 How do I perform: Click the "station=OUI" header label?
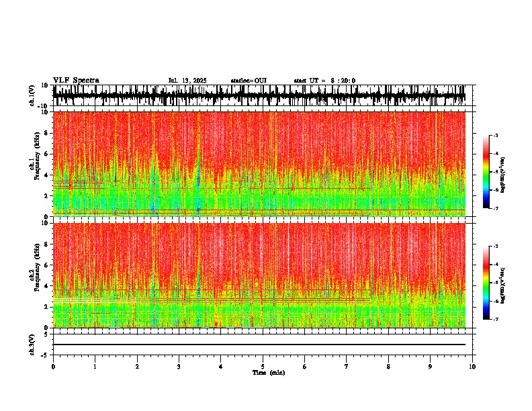[249, 81]
